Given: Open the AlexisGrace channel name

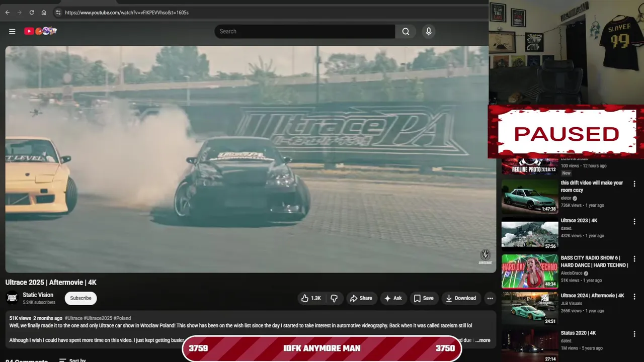Looking at the screenshot, I should click(572, 273).
